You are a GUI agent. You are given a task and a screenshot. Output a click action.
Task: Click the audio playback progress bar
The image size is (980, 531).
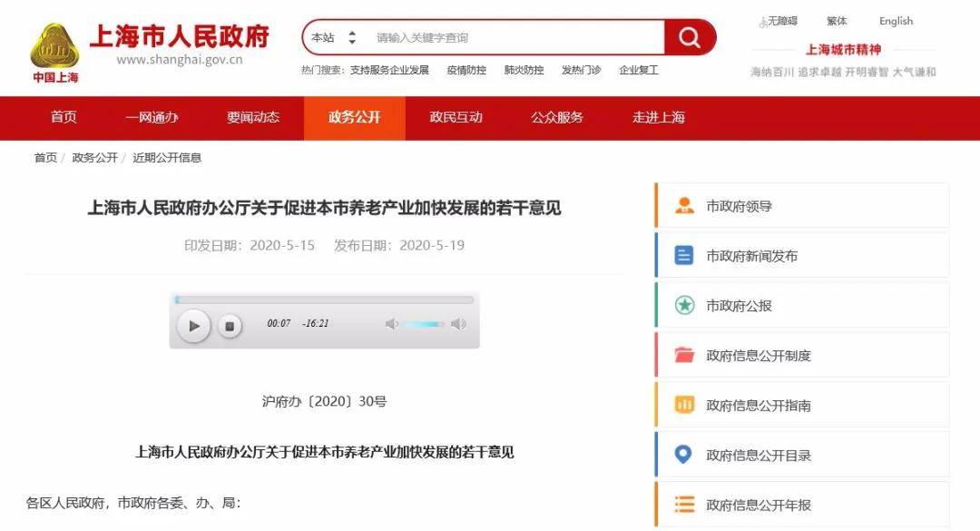324,300
